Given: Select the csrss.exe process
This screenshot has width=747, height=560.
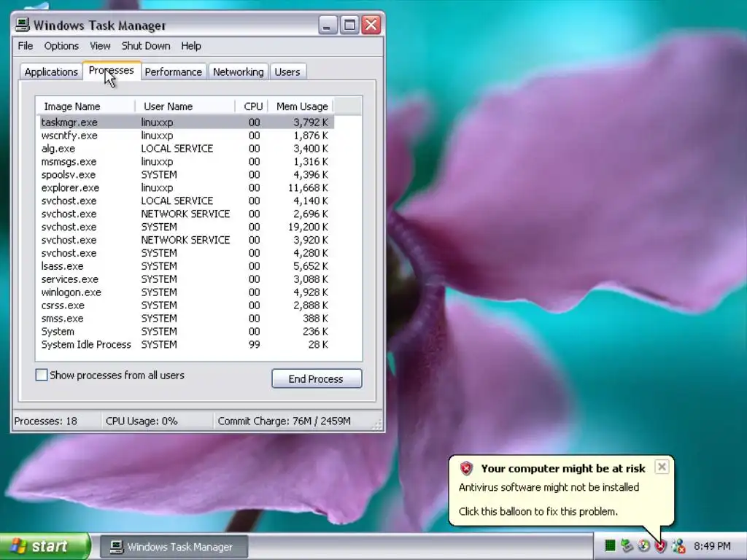Looking at the screenshot, I should [187, 306].
